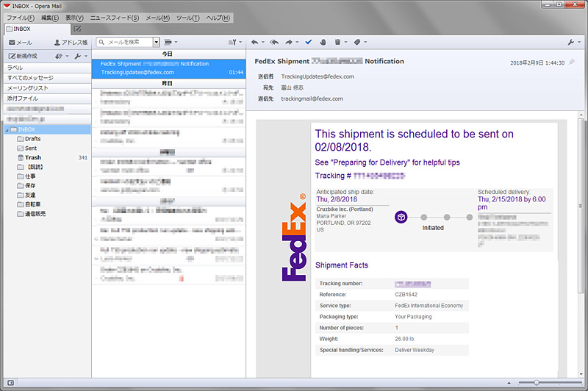Click the spam hand icon
Image resolution: width=588 pixels, height=391 pixels.
pyautogui.click(x=323, y=42)
